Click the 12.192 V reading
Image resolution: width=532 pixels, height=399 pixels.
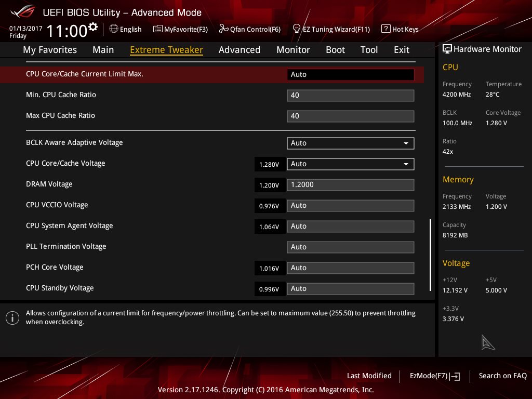click(455, 290)
